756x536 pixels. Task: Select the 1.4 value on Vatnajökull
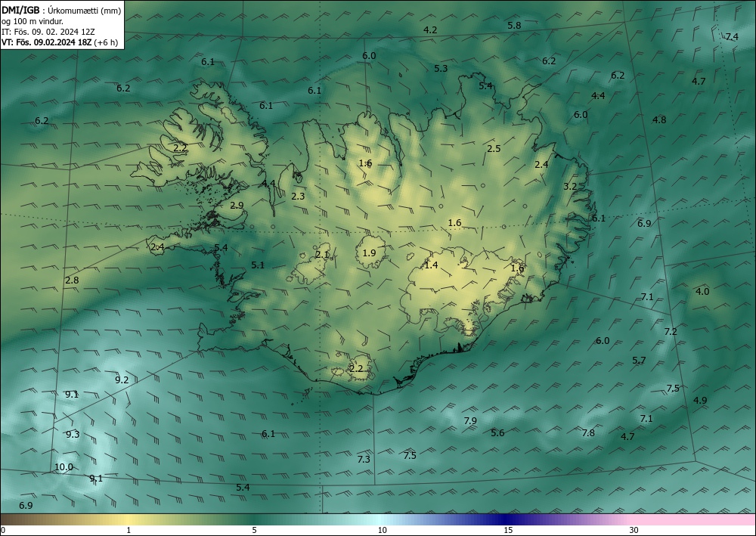click(x=431, y=265)
